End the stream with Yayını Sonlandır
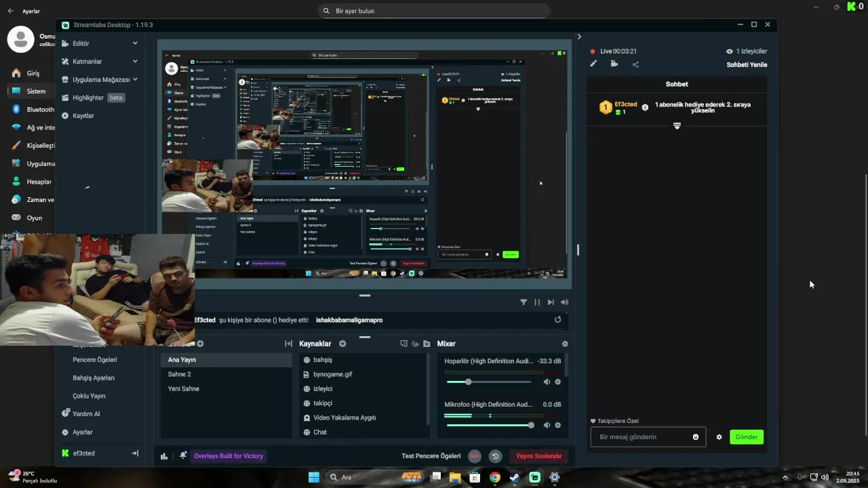 click(539, 456)
